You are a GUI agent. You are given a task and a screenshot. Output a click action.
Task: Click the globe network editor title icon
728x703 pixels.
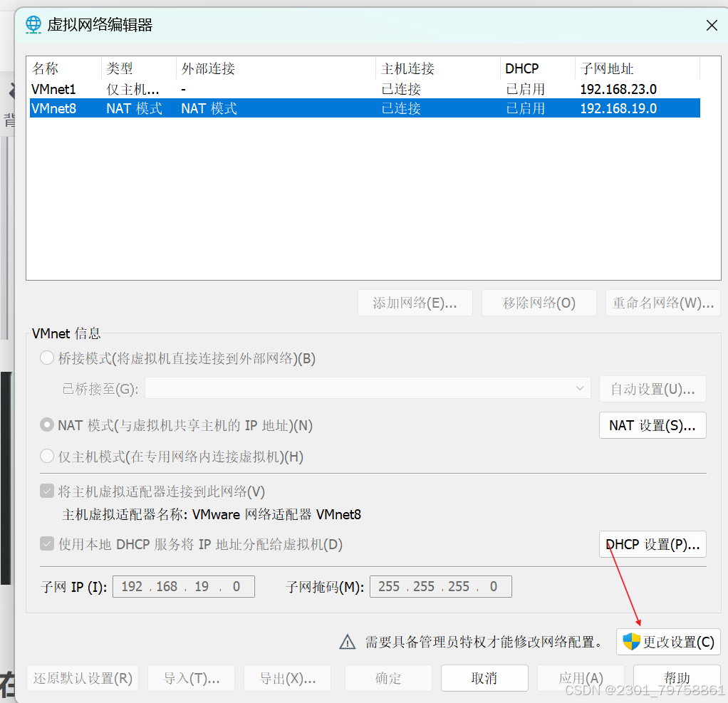tap(33, 24)
